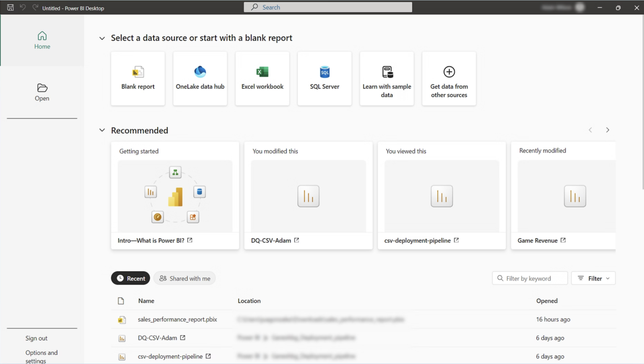
Task: Connect to SQL Server source
Action: (x=325, y=79)
